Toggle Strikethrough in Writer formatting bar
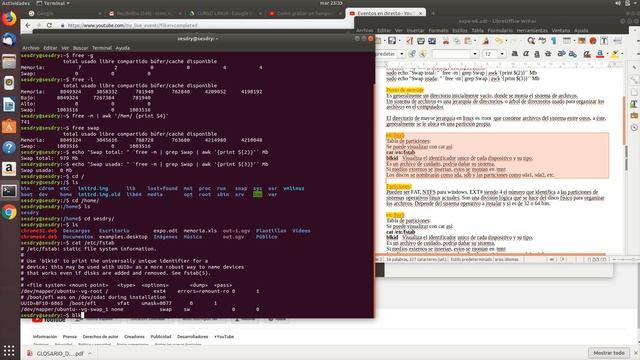This screenshot has width=640, height=360. point(548,53)
